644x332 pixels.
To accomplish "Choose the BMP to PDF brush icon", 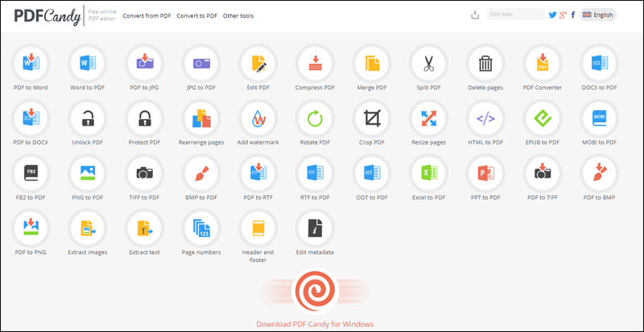I will [201, 173].
